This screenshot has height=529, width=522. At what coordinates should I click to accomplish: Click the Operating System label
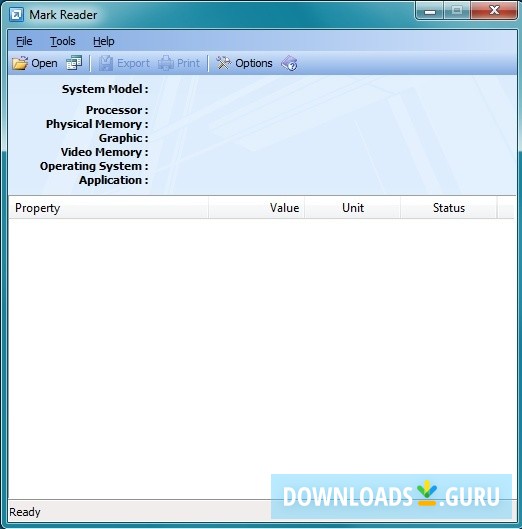click(x=94, y=166)
